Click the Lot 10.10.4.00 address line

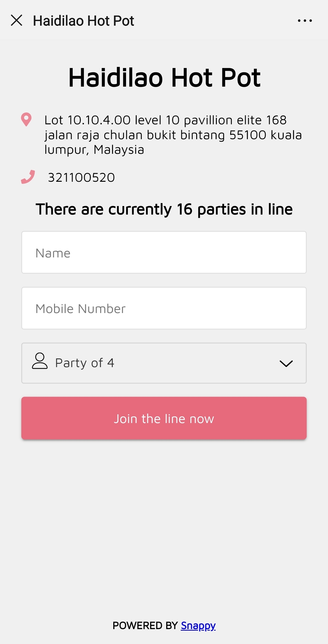pos(165,120)
